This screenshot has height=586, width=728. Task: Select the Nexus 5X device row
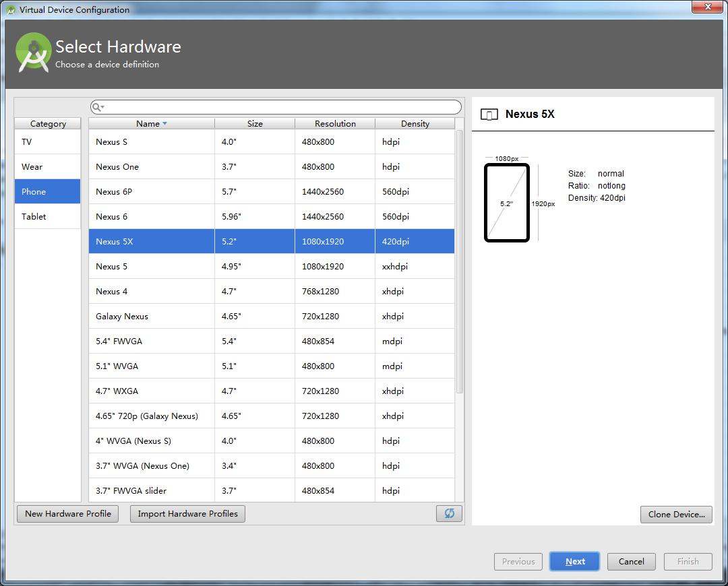pyautogui.click(x=272, y=241)
